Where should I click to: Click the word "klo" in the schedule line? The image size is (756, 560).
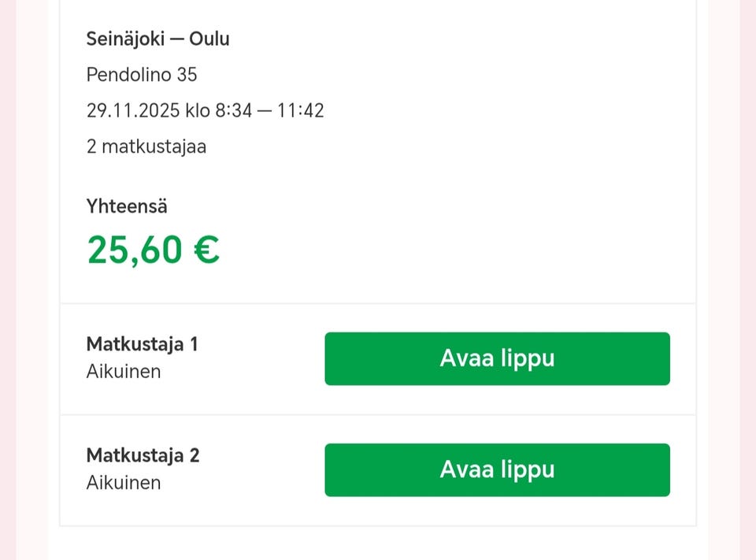pos(198,111)
